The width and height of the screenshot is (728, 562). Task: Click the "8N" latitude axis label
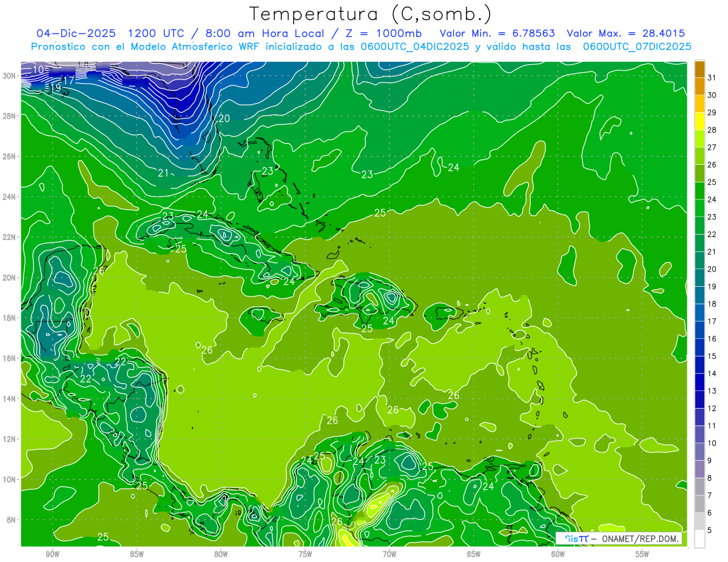12,520
